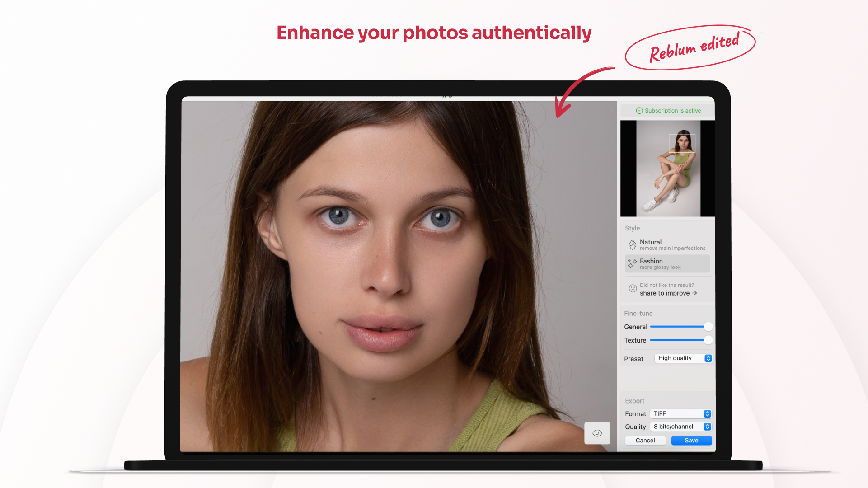Click the Preset dropdown stepper arrows
The width and height of the screenshot is (868, 488).
(x=708, y=358)
